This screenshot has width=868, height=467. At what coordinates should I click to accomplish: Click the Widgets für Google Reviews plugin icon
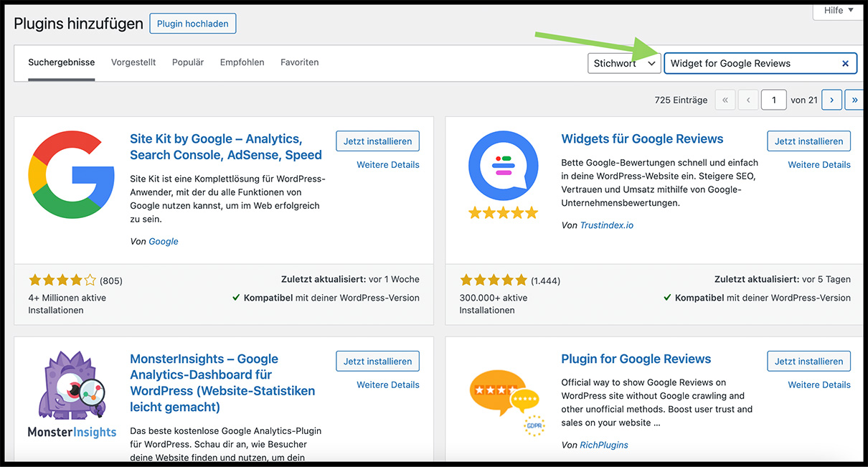503,175
